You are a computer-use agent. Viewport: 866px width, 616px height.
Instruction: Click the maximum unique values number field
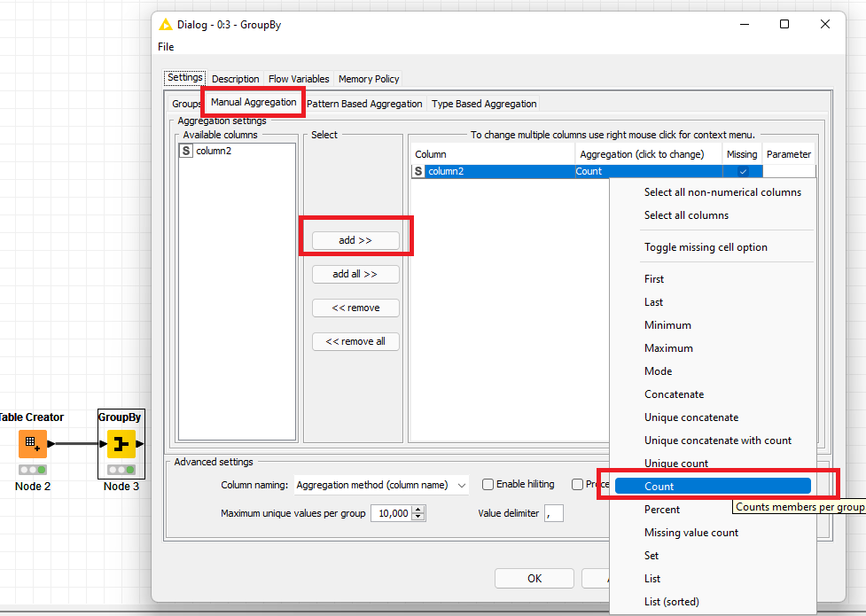(392, 513)
